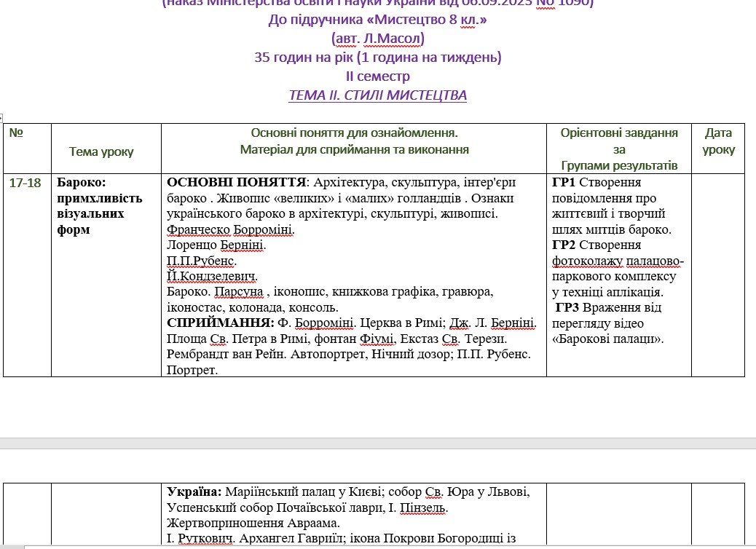Viewport: 756px width, 549px height.
Task: Click the words "Нічний дозор"
Action: click(412, 355)
